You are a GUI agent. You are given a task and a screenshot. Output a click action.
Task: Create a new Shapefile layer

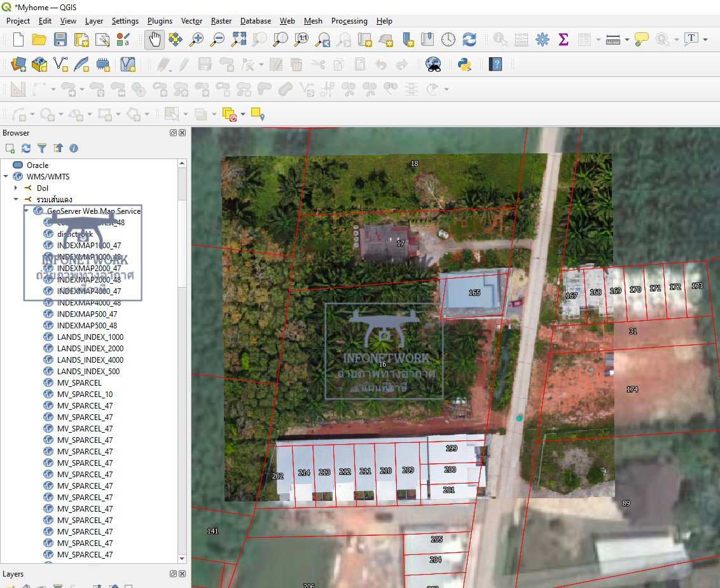[60, 64]
